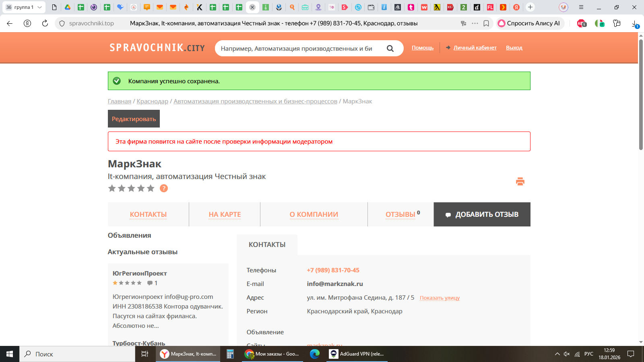
Task: Open the pink 't' tab
Action: (411, 7)
